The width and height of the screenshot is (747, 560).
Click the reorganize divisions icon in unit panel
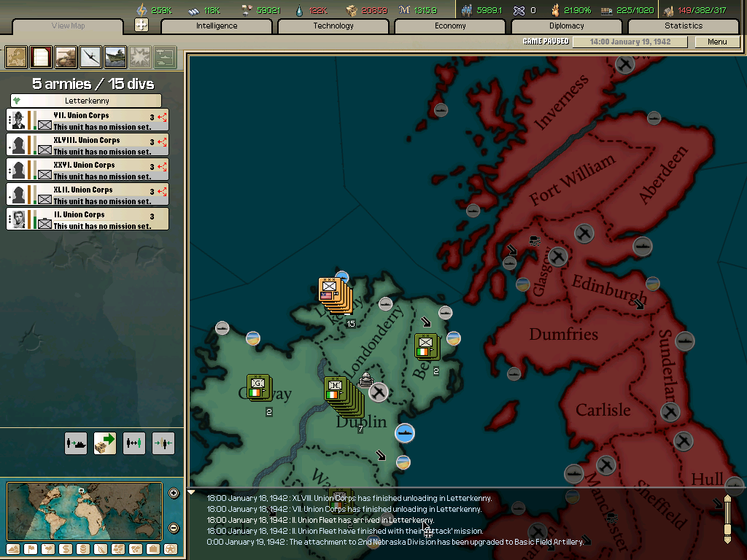tap(134, 443)
